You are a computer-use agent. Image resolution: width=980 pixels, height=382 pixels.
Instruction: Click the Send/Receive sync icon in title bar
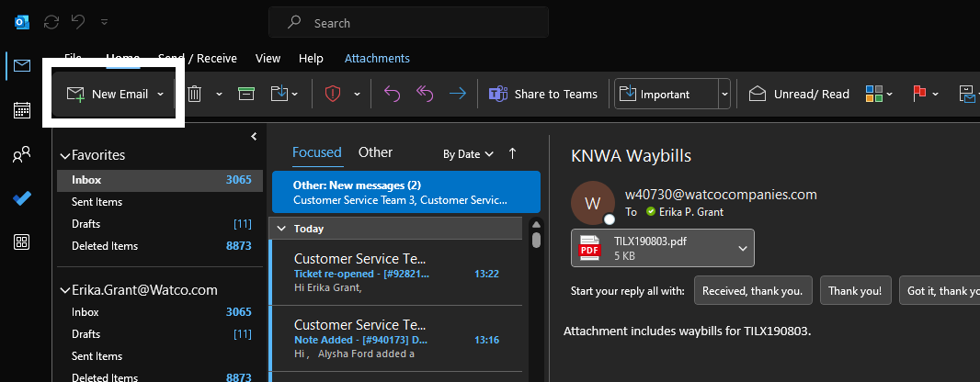51,22
